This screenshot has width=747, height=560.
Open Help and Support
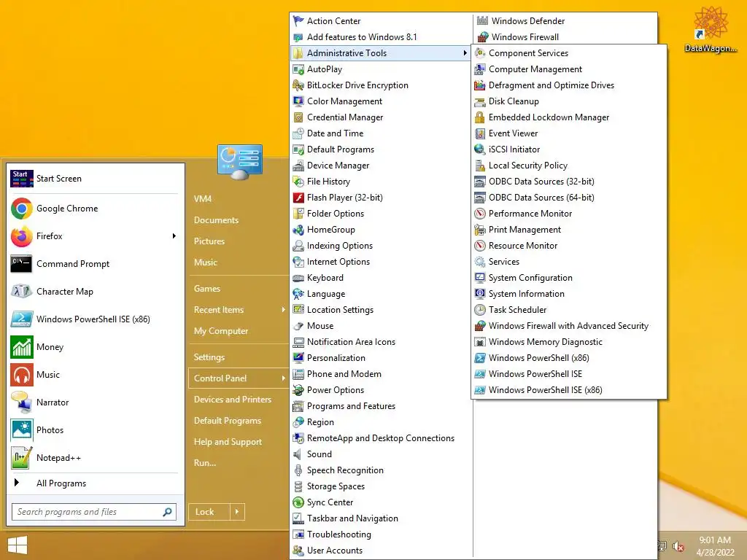tap(228, 442)
